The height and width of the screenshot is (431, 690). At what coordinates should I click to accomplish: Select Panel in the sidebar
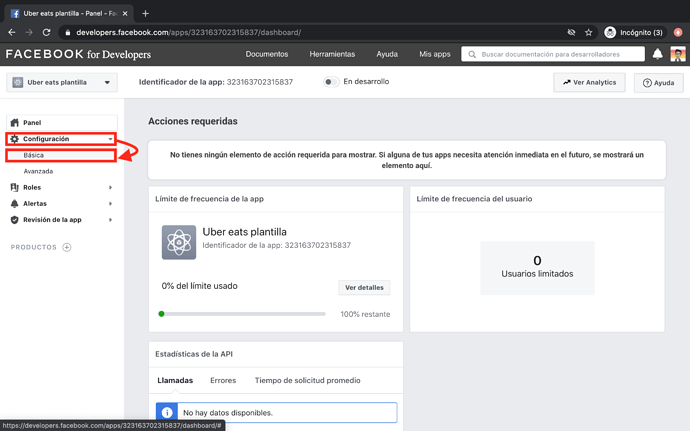[x=62, y=122]
